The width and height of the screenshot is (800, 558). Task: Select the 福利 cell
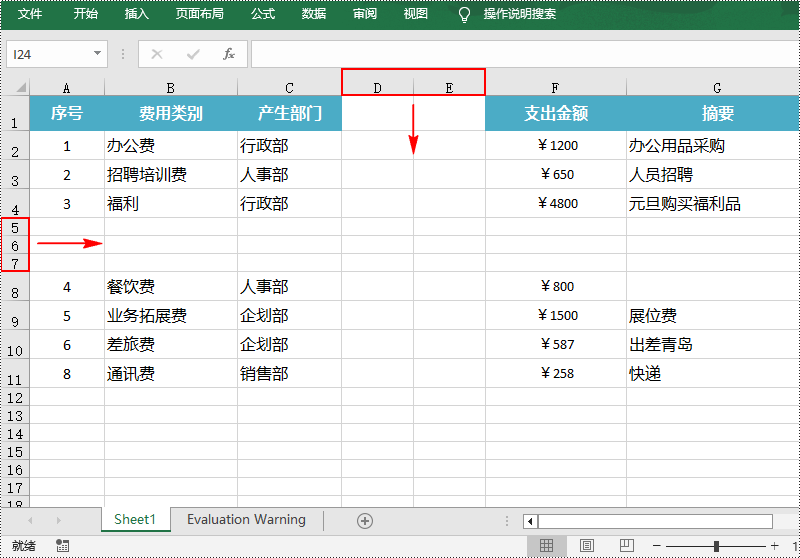pyautogui.click(x=171, y=204)
